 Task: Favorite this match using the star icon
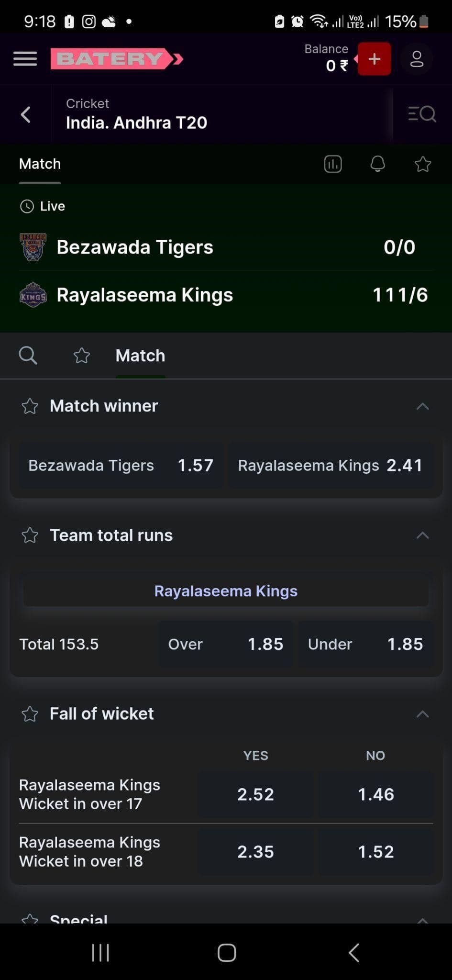click(423, 164)
